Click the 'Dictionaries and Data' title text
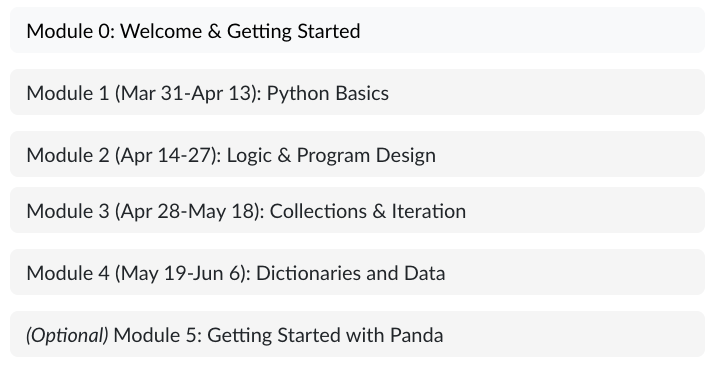This screenshot has width=717, height=366. point(351,274)
